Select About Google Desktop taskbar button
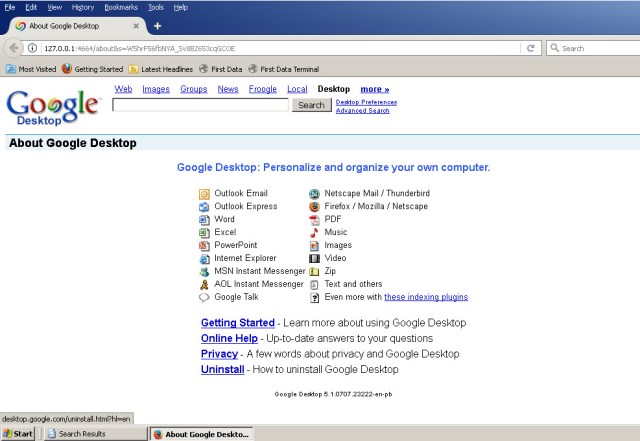This screenshot has width=640, height=441. (202, 434)
